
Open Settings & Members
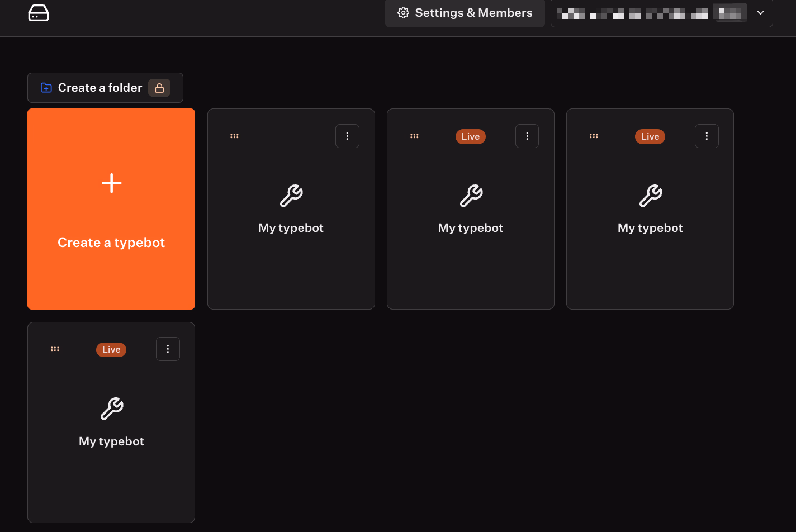[465, 13]
